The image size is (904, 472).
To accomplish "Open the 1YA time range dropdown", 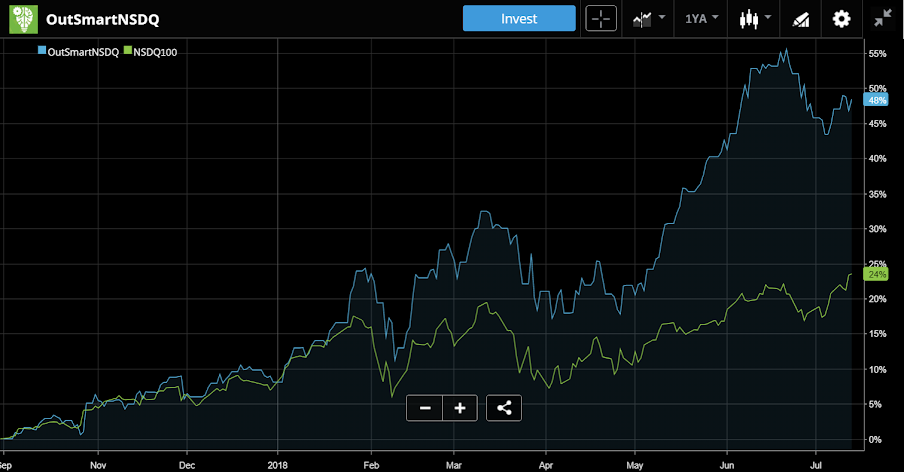I will point(702,18).
